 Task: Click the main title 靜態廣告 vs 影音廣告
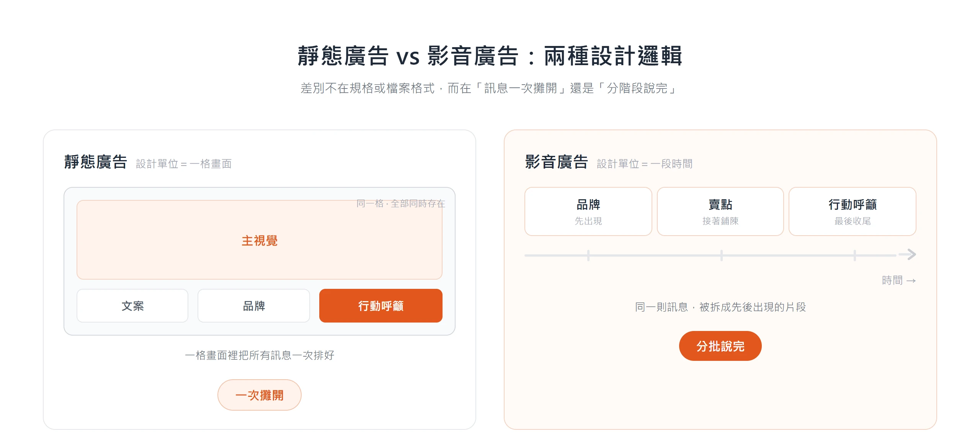490,56
